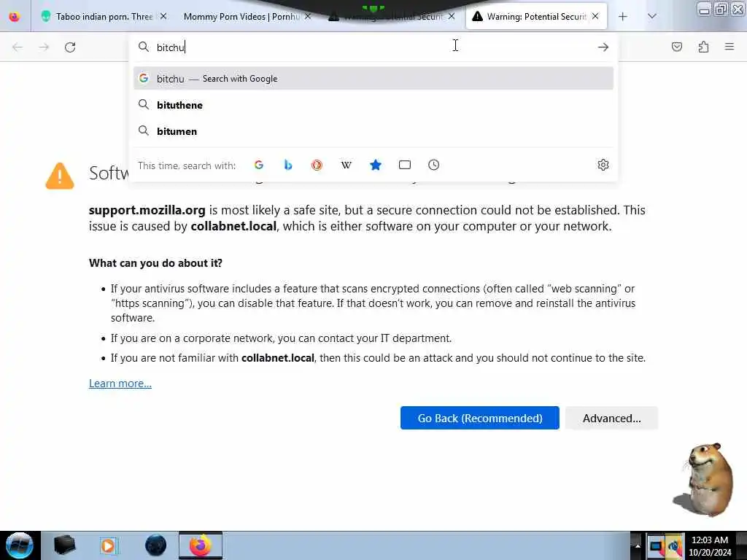Open the clock showing 12:03 AM
The image size is (747, 560).
tap(710, 545)
